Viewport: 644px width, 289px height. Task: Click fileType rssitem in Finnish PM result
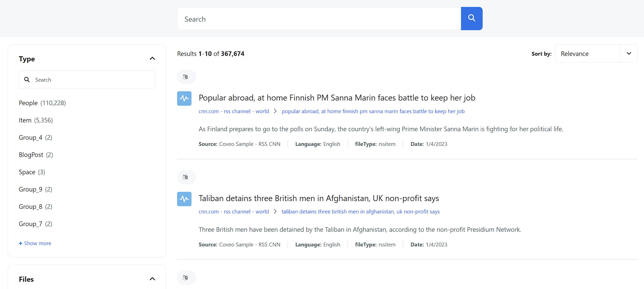(x=375, y=144)
